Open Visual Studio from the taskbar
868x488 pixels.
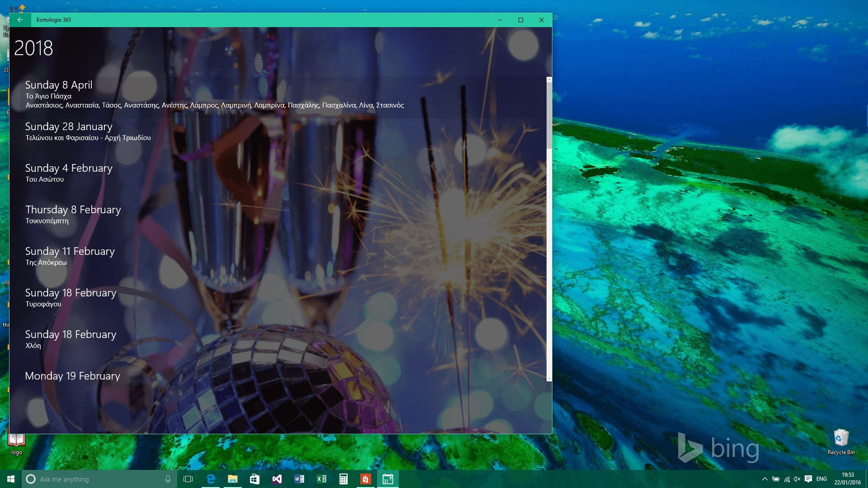click(x=277, y=479)
